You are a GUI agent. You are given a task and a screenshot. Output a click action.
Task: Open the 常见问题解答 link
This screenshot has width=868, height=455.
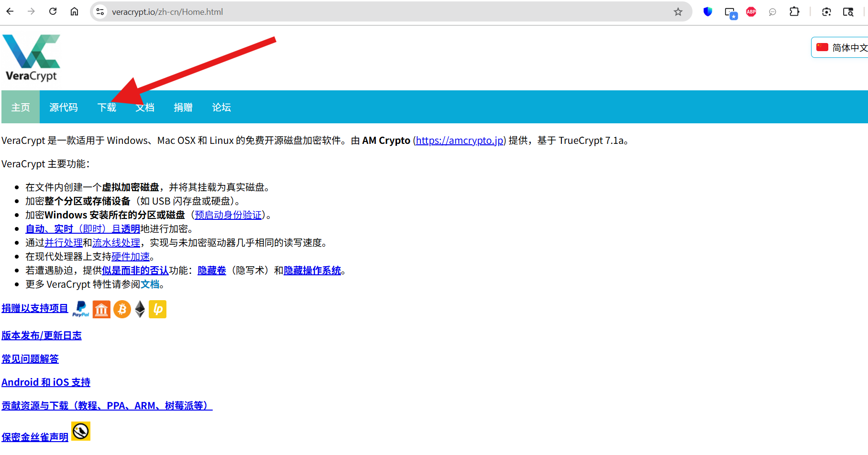click(30, 359)
